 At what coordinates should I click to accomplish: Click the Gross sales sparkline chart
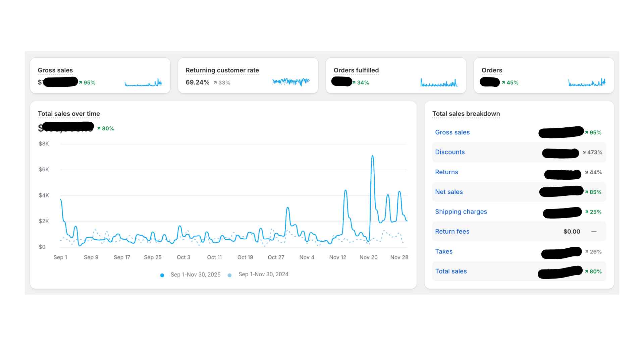coord(143,83)
